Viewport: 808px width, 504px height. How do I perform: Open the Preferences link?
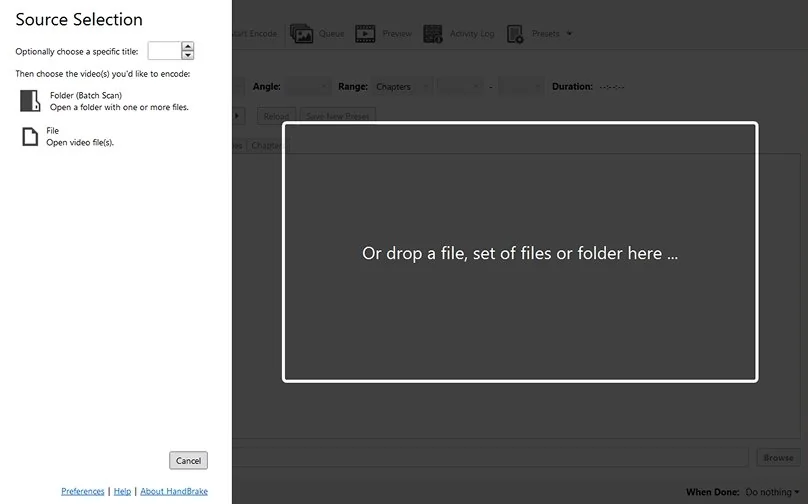point(82,491)
